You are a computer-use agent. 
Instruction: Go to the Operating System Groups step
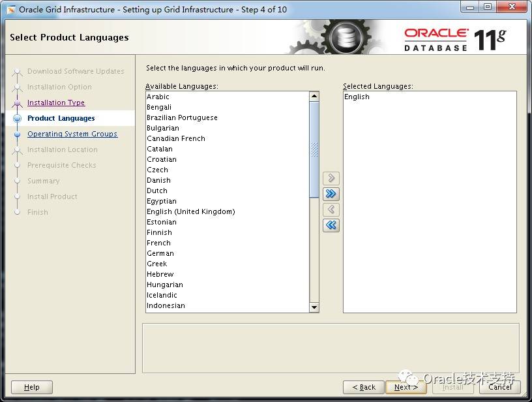click(72, 134)
